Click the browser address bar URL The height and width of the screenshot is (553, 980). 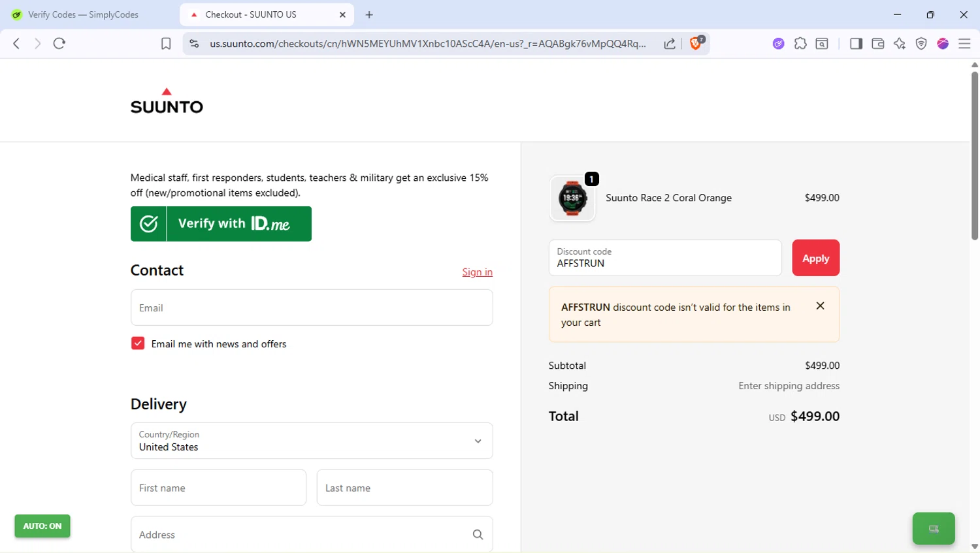click(428, 44)
